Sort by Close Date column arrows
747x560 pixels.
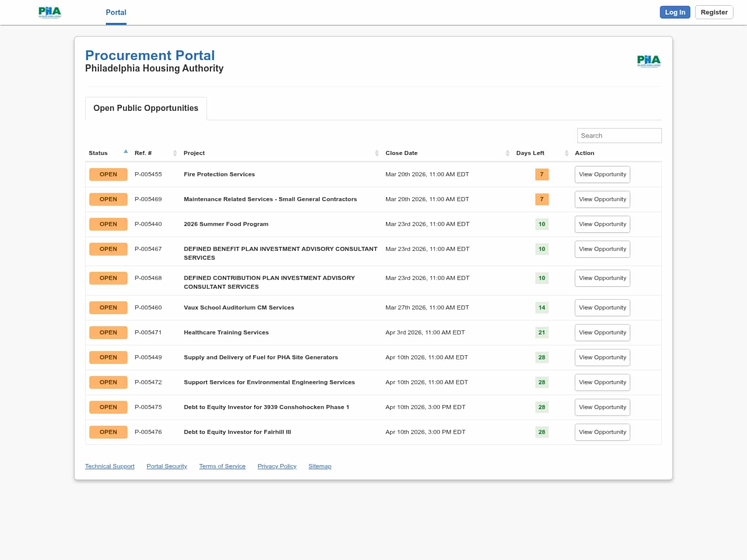[507, 153]
